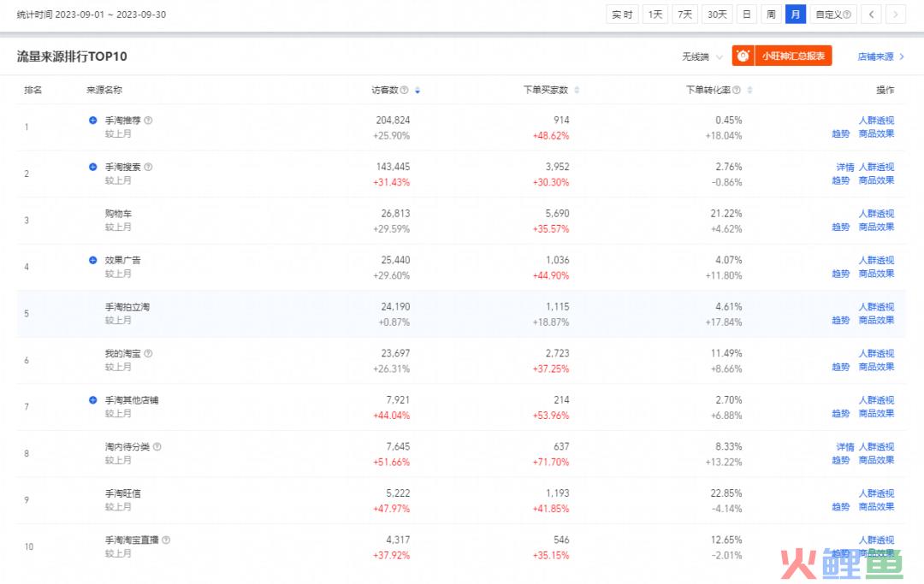Screen dimensions: 924x584
Task: Open 趋势 for 淘内待分类 row
Action: pyautogui.click(x=841, y=460)
